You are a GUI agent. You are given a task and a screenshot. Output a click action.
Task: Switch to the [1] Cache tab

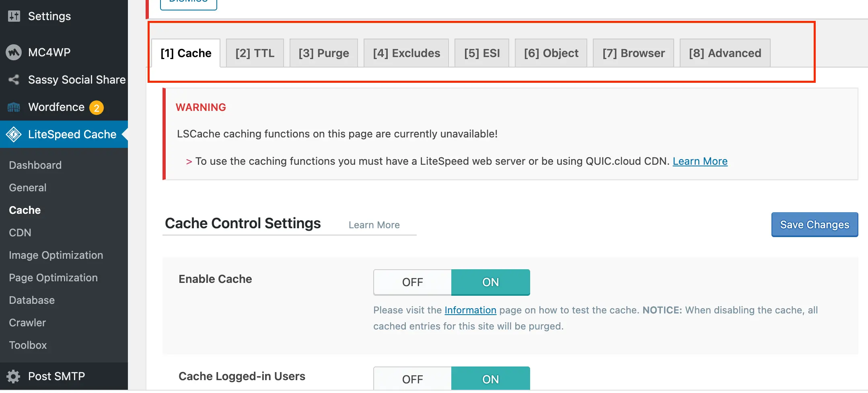pos(186,53)
